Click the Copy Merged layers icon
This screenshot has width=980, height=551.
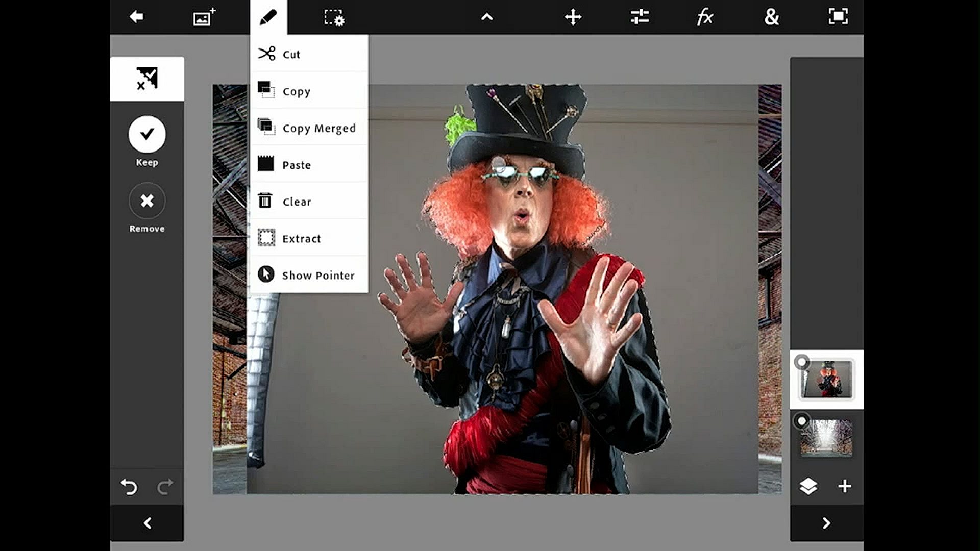coord(266,127)
